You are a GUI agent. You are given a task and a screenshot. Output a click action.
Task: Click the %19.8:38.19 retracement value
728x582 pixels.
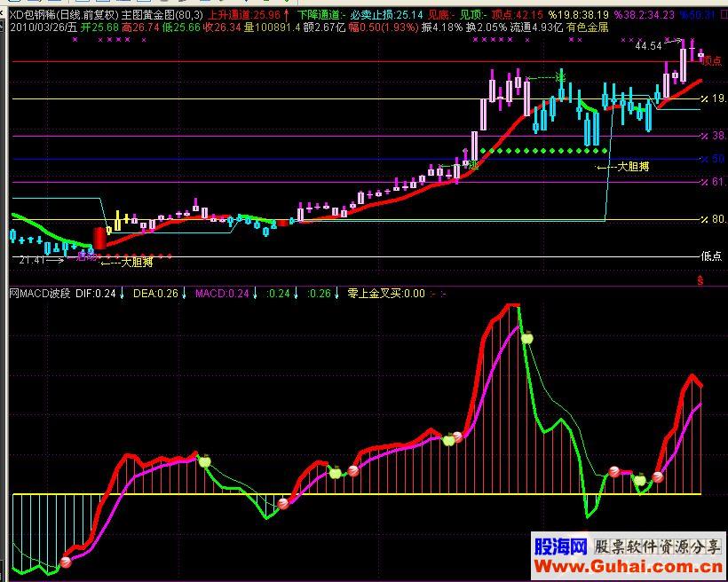[579, 15]
